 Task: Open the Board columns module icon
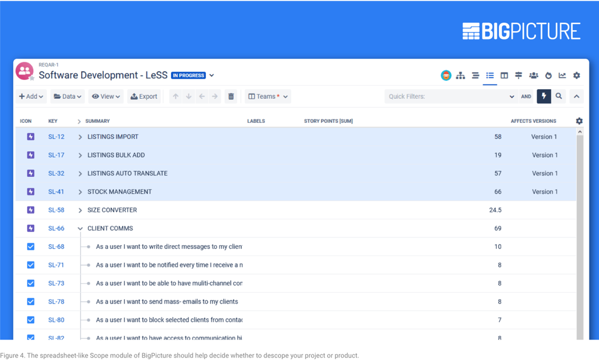tap(504, 76)
